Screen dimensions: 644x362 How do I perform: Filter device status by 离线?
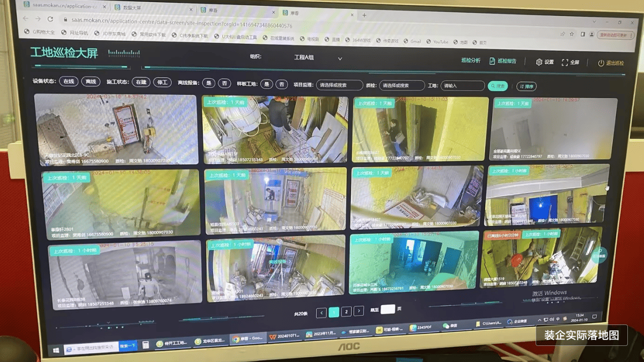(91, 82)
